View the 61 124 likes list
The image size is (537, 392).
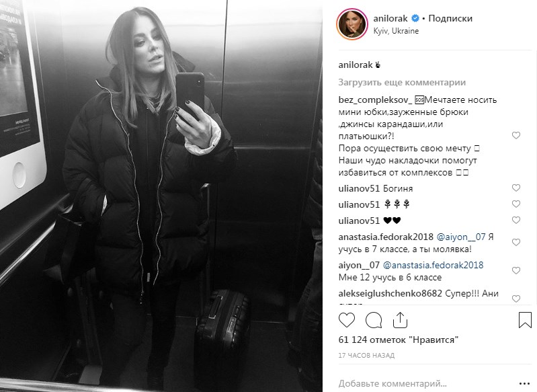pos(399,340)
